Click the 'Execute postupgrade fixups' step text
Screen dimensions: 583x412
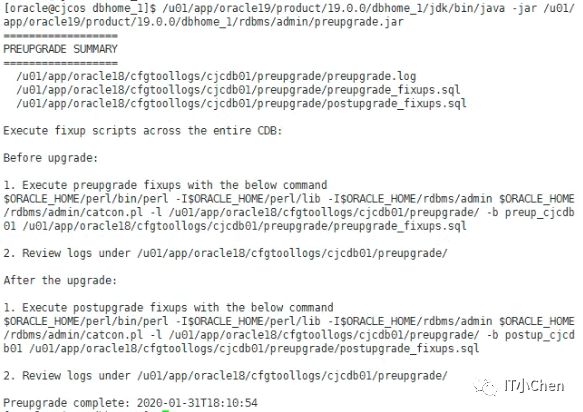click(x=168, y=307)
